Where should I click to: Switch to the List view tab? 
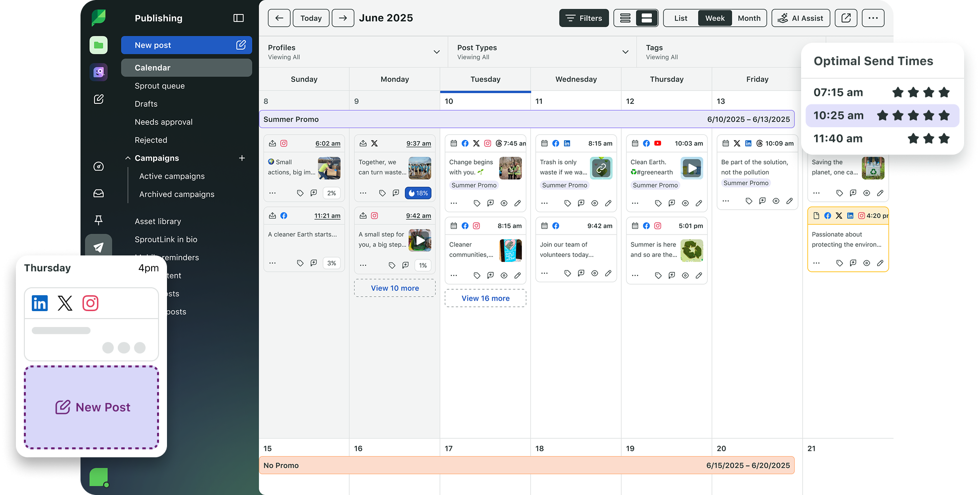[x=680, y=18]
